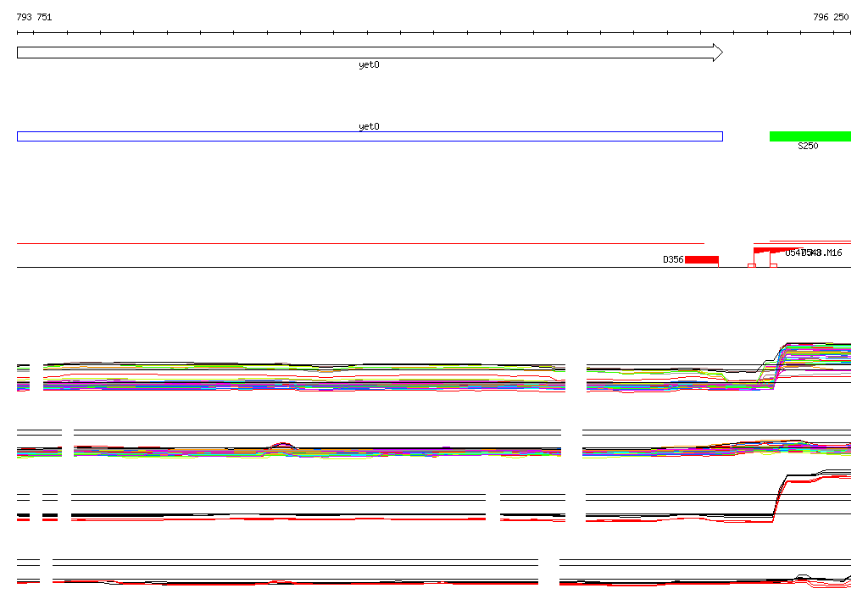This screenshot has width=868, height=605.
Task: Click the long red line above D356 track
Action: click(x=360, y=243)
